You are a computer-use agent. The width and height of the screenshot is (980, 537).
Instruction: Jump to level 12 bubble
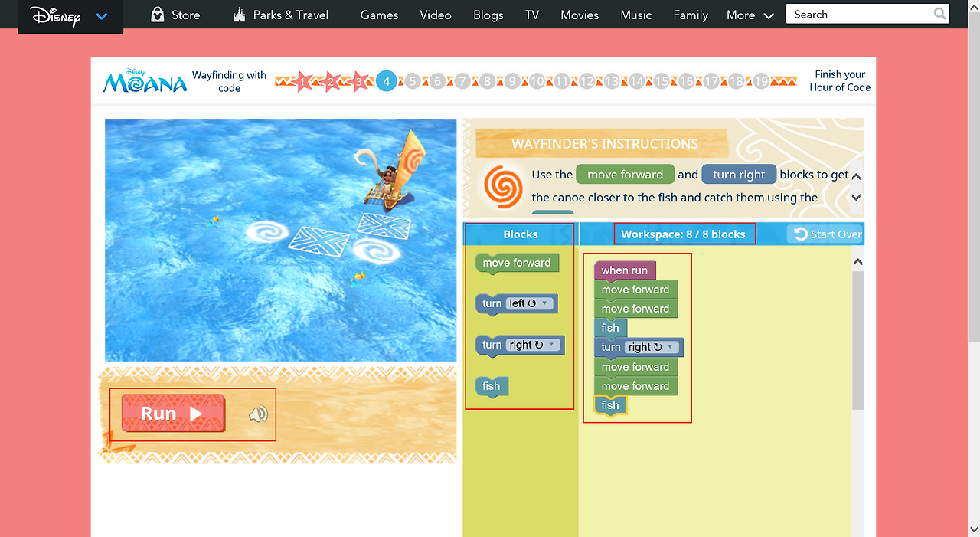(x=586, y=81)
